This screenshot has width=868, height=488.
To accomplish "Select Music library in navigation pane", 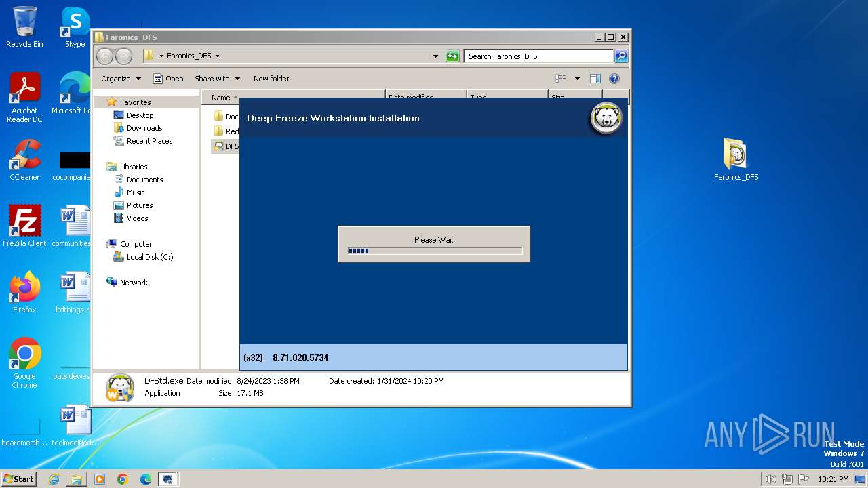I will pos(135,192).
